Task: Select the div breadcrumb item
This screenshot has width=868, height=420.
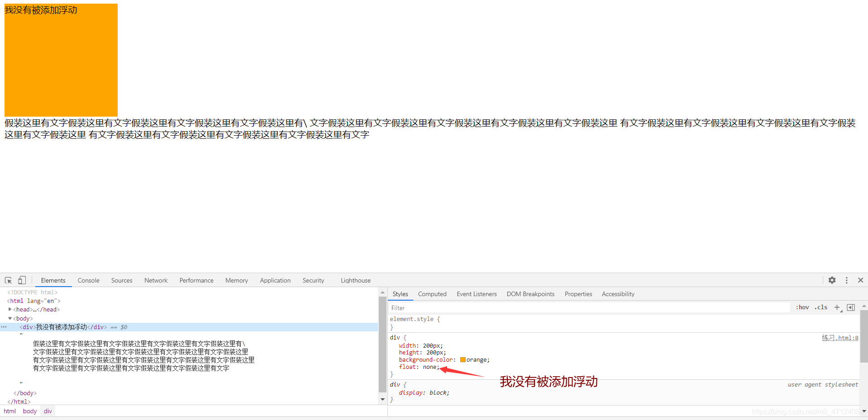Action: click(x=48, y=411)
